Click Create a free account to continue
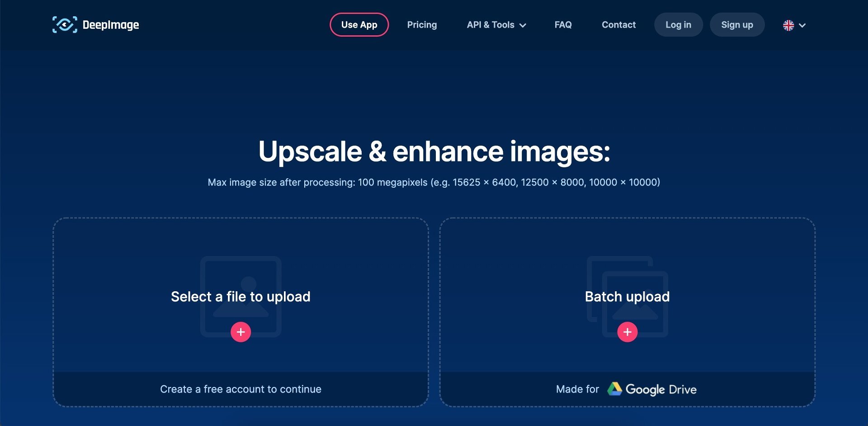This screenshot has height=426, width=868. (241, 389)
